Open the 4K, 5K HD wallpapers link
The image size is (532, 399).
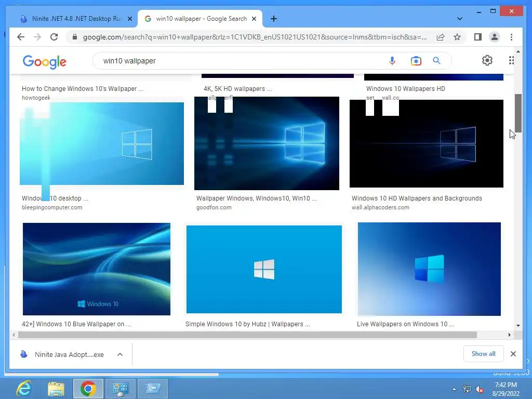237,88
